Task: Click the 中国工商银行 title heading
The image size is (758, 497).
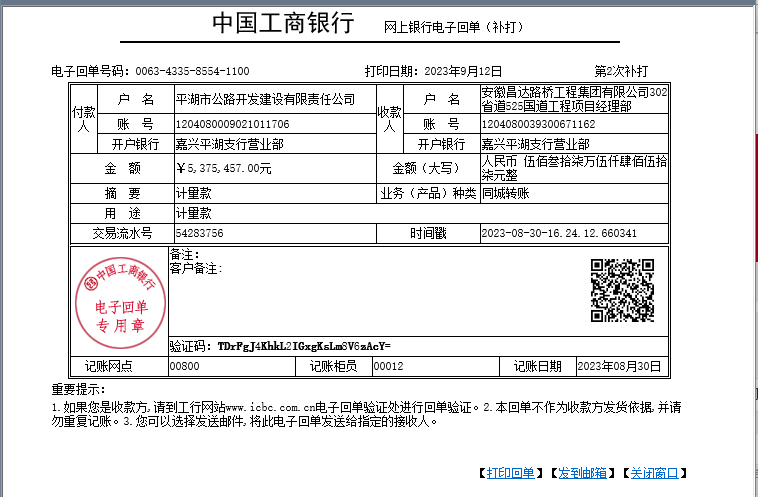Action: [x=283, y=24]
